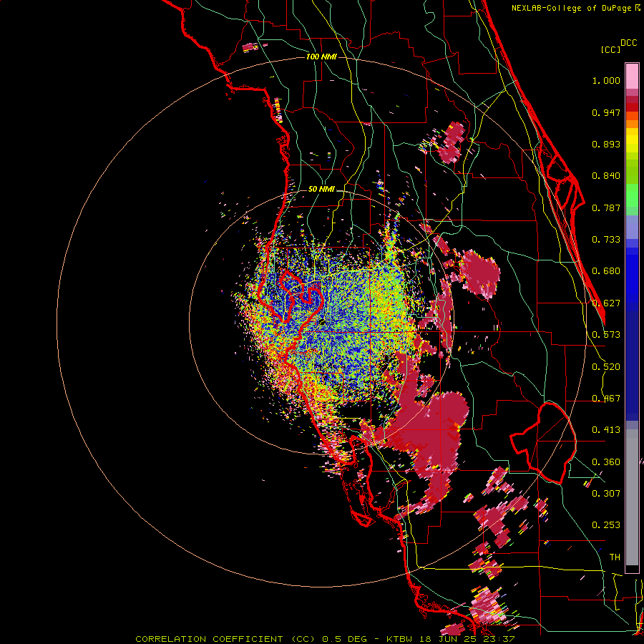Image resolution: width=644 pixels, height=644 pixels.
Task: Click the 0.360 color scale value
Action: click(x=606, y=462)
